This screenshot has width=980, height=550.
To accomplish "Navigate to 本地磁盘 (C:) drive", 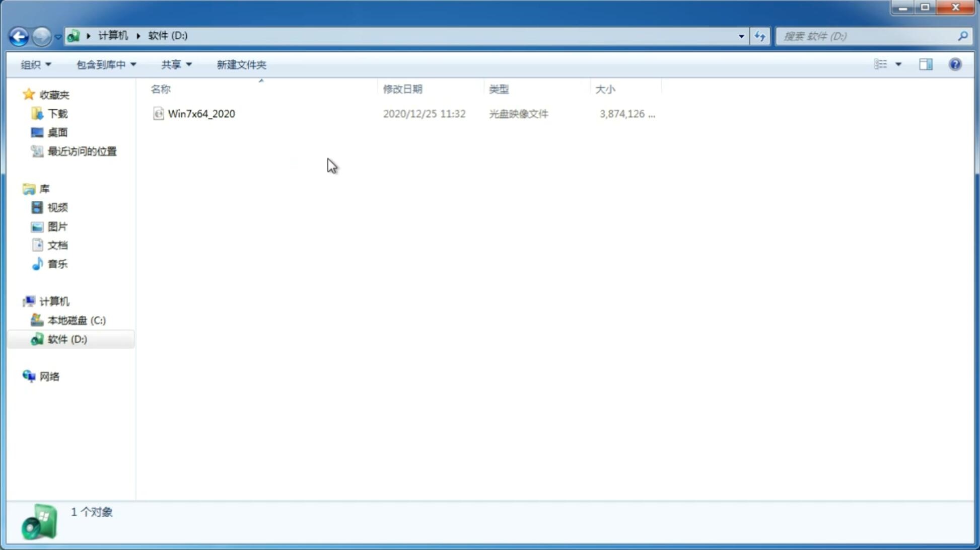I will tap(76, 320).
